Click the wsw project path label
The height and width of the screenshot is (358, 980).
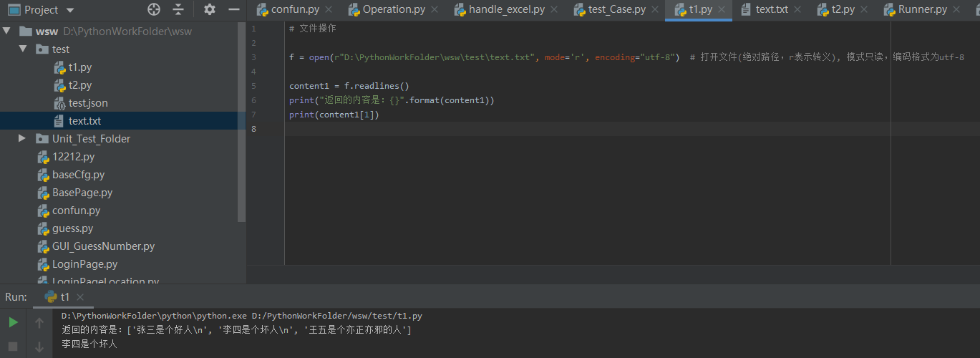tap(127, 32)
